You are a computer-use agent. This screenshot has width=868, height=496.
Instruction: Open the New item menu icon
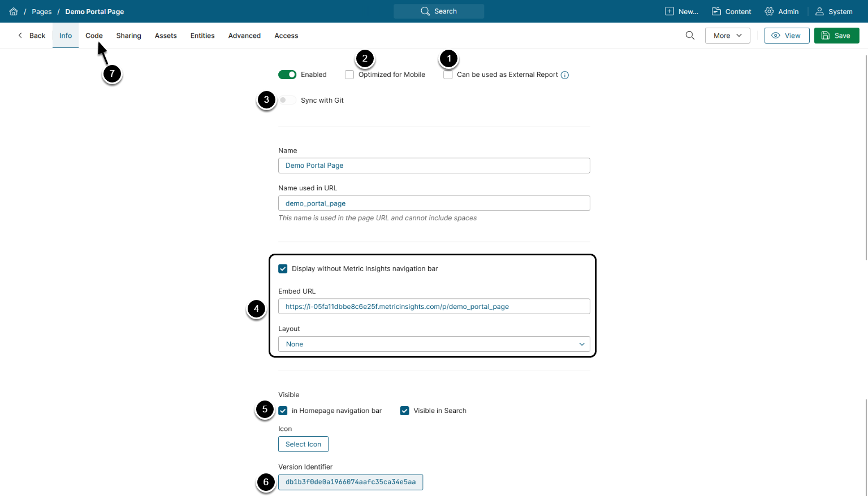pyautogui.click(x=670, y=11)
